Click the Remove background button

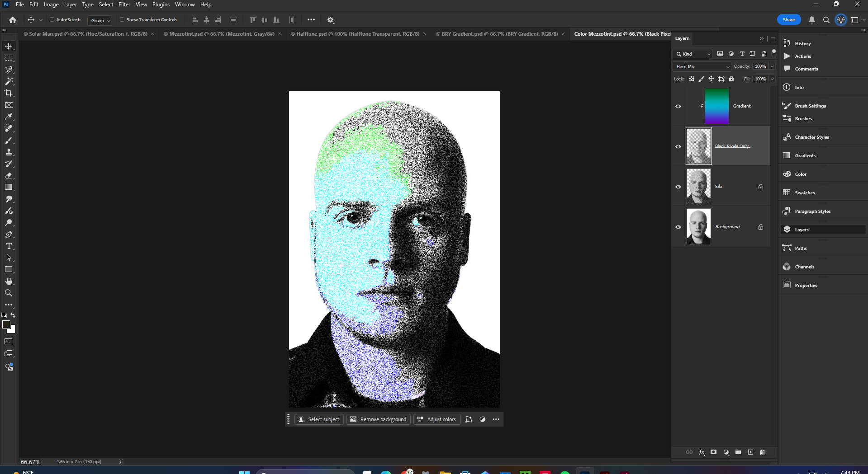(378, 419)
